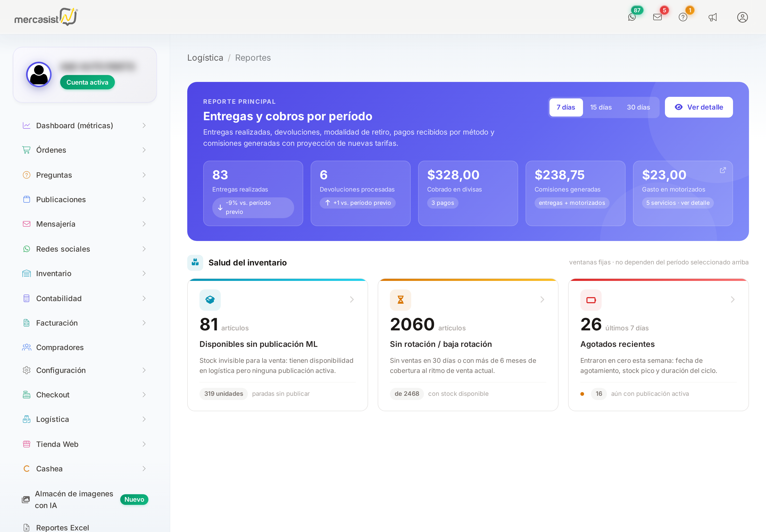Open the Checkout menu item
766x532 pixels.
click(x=85, y=395)
